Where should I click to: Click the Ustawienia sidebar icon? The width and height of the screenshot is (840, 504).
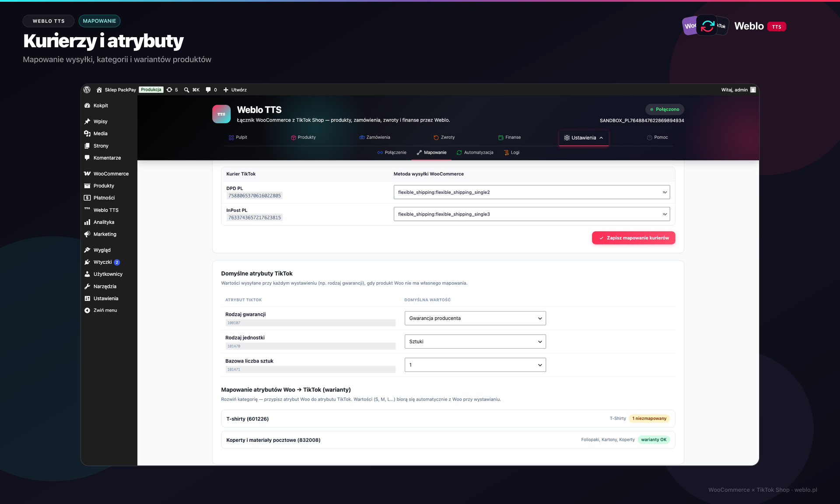pyautogui.click(x=87, y=298)
